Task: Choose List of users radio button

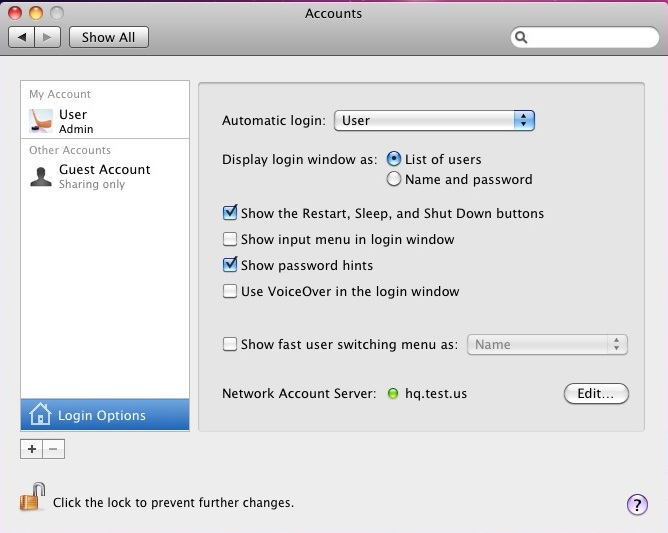Action: click(394, 159)
